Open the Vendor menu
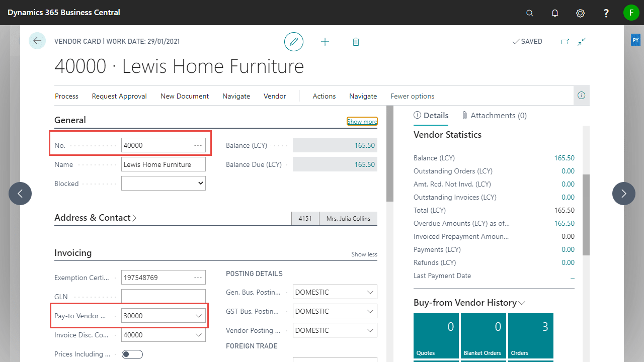644x362 pixels. pos(275,96)
